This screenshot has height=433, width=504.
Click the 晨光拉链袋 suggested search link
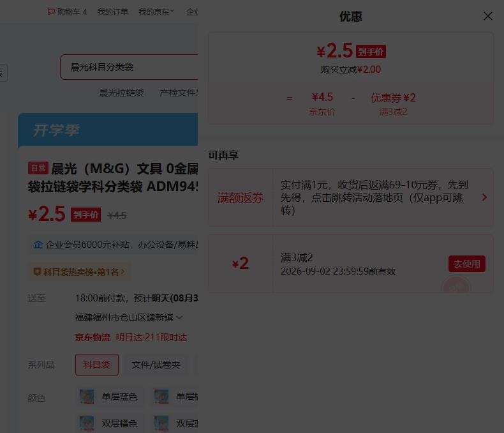tap(121, 93)
